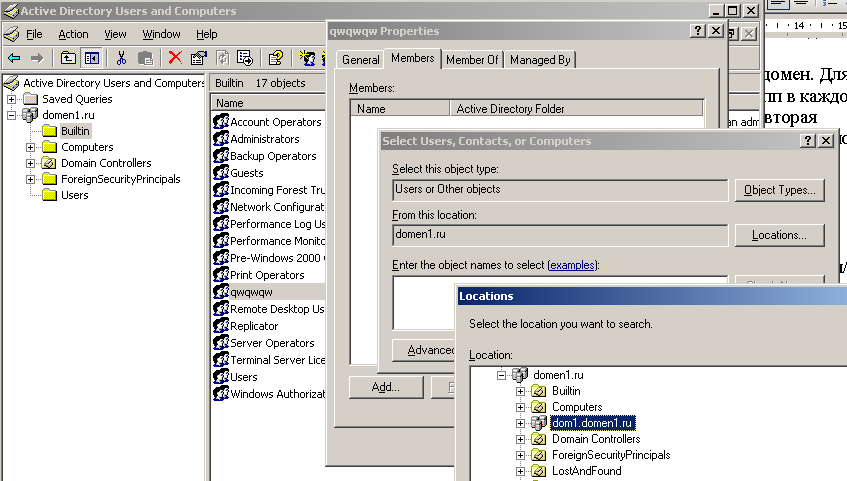
Task: Expand Domain Controllers node in console tree
Action: (x=30, y=163)
